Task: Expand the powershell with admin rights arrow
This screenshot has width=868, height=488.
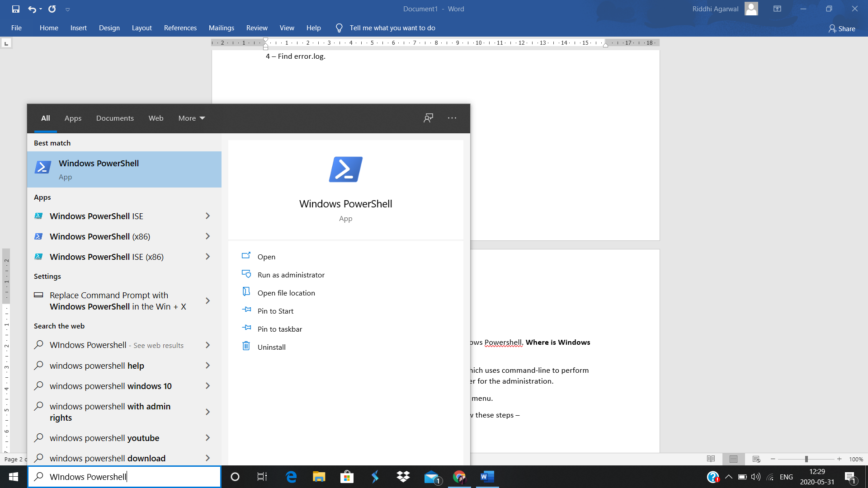Action: click(x=208, y=412)
